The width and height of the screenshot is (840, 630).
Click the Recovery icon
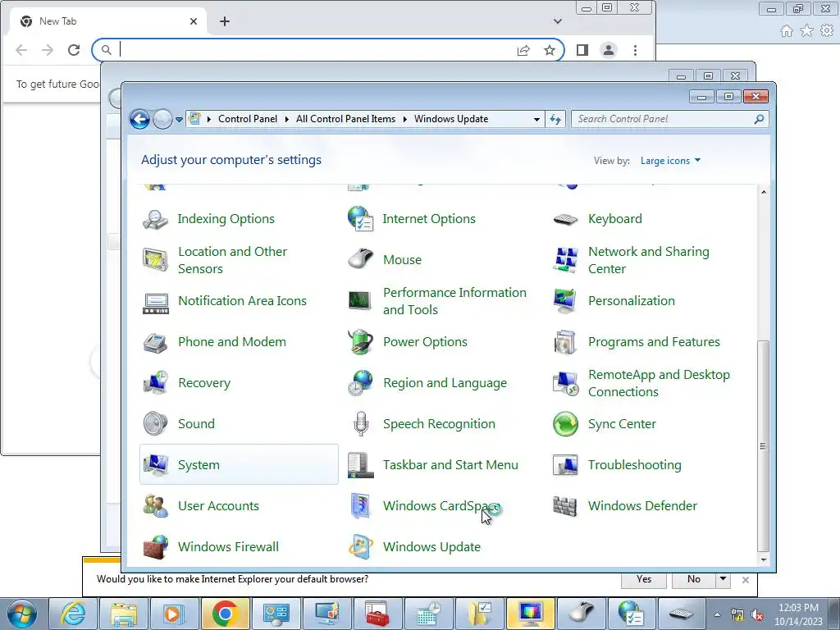[155, 383]
